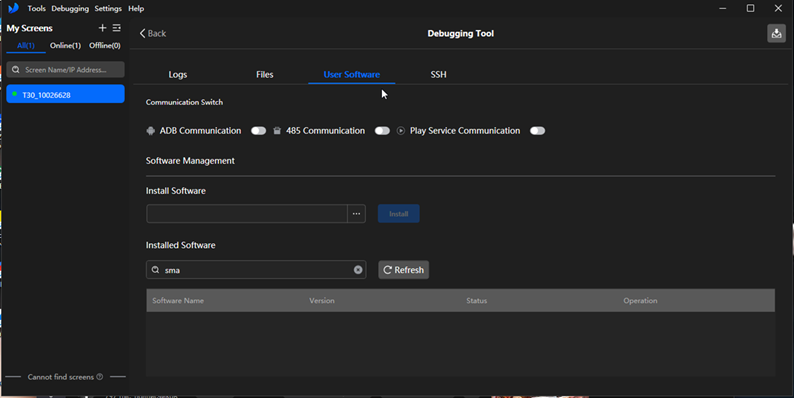Toggle Play Service Communication switch

[537, 131]
